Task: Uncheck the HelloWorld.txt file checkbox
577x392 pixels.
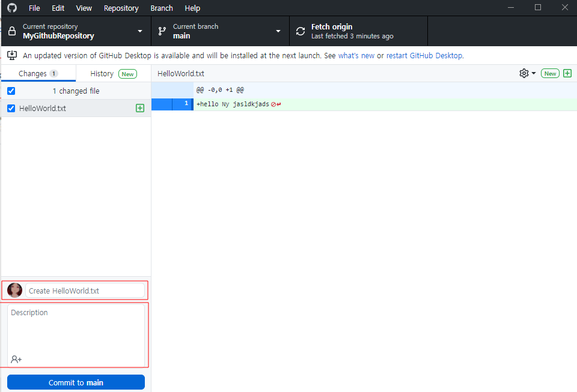Action: point(11,109)
